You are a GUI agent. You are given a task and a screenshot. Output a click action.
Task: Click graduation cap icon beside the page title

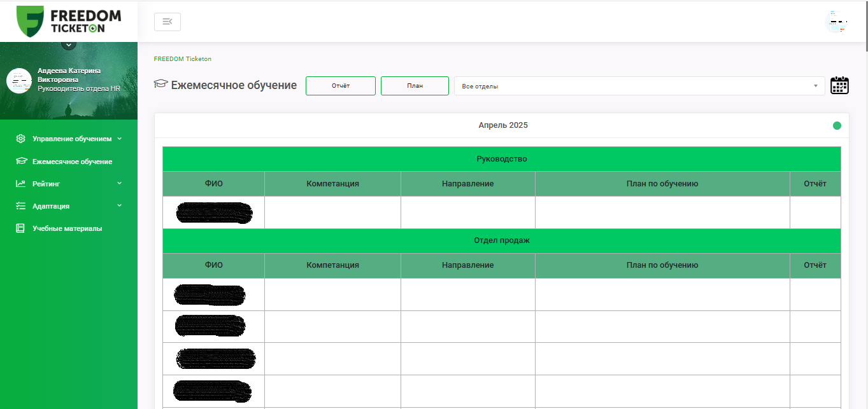pos(160,85)
